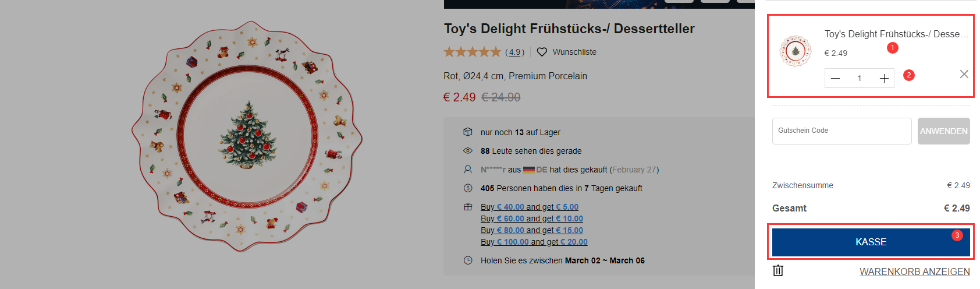Image resolution: width=980 pixels, height=289 pixels.
Task: Click the box icon next to stock info
Action: click(467, 132)
